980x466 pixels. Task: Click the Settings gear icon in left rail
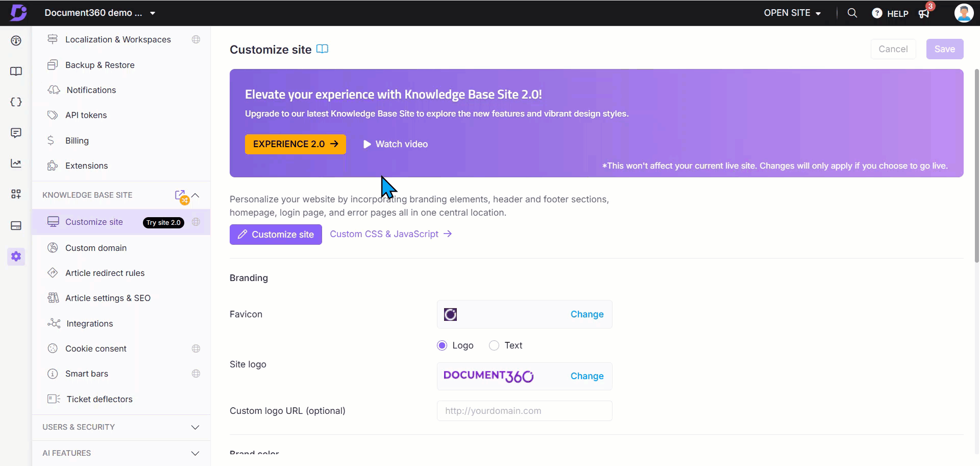point(16,256)
